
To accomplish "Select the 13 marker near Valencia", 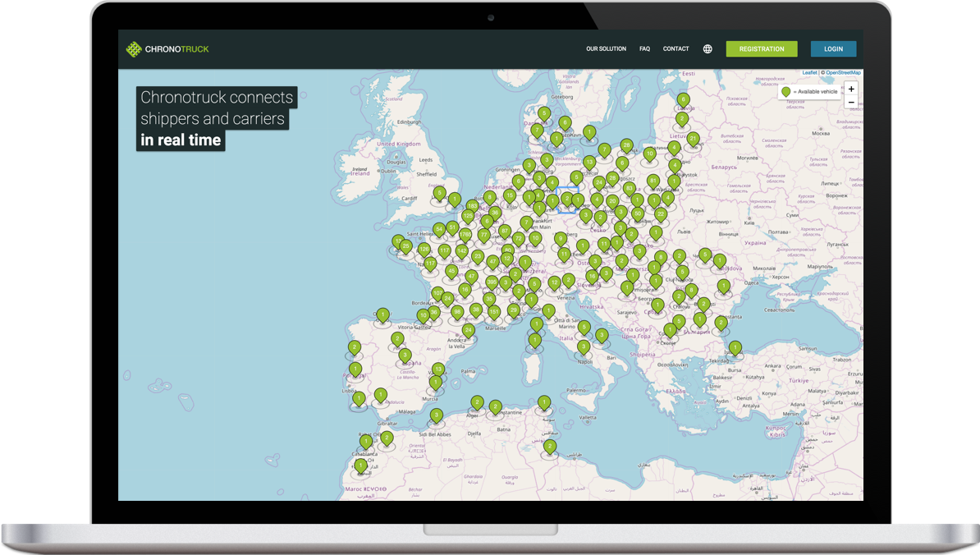I will tap(438, 369).
